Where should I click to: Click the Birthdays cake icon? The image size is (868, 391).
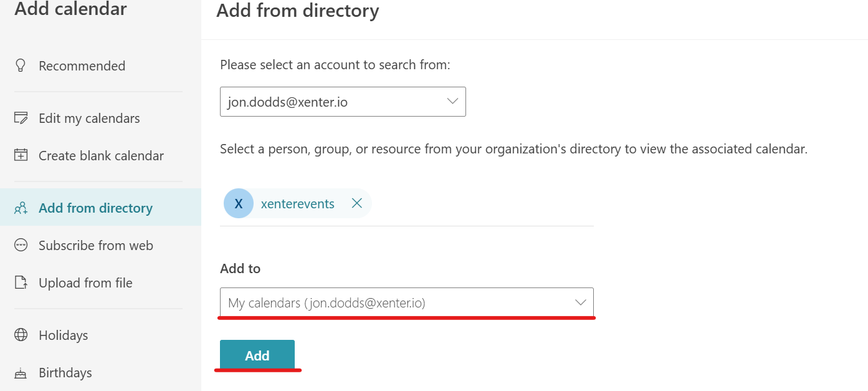(x=21, y=373)
